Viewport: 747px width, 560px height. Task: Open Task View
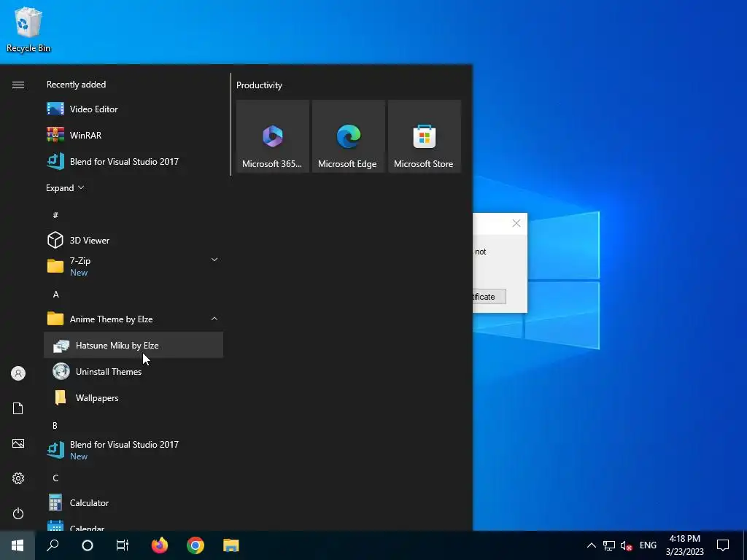point(123,545)
